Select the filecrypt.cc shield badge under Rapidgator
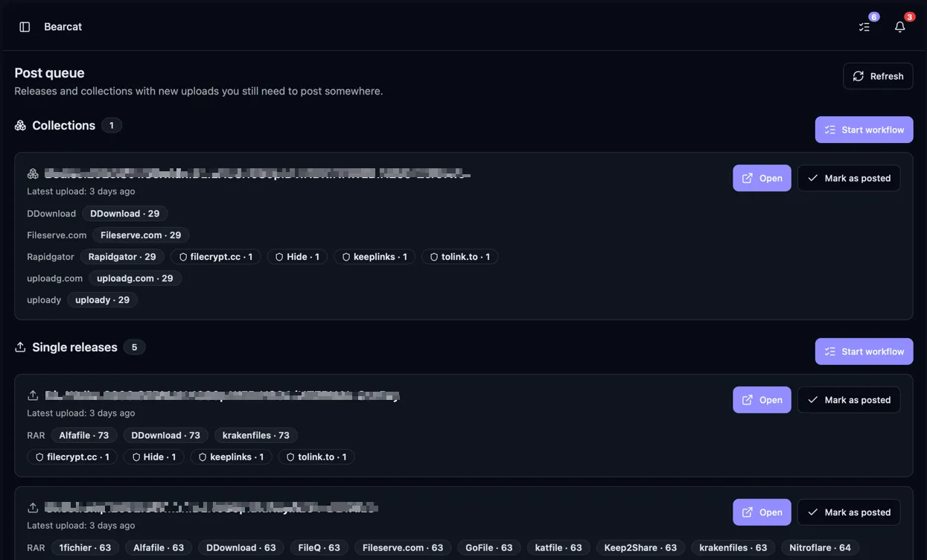Image resolution: width=927 pixels, height=560 pixels. click(x=216, y=257)
